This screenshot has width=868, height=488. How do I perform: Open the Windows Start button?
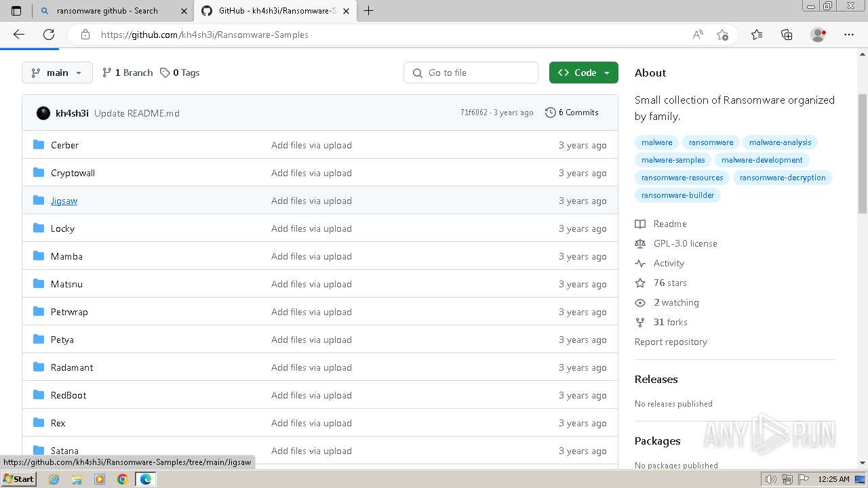19,479
